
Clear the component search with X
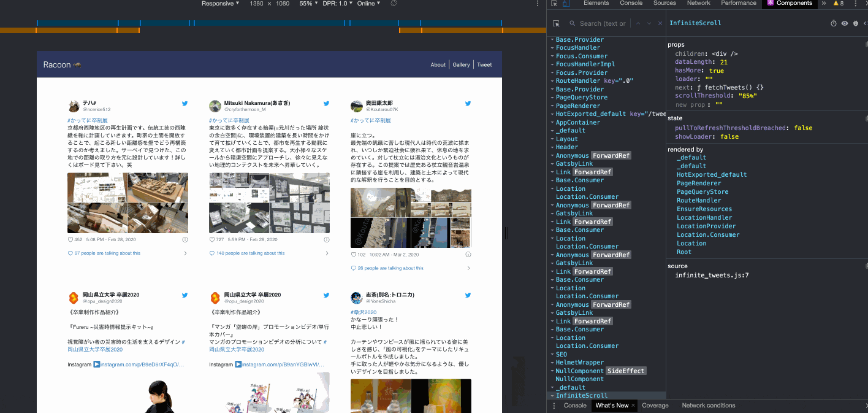(x=660, y=23)
